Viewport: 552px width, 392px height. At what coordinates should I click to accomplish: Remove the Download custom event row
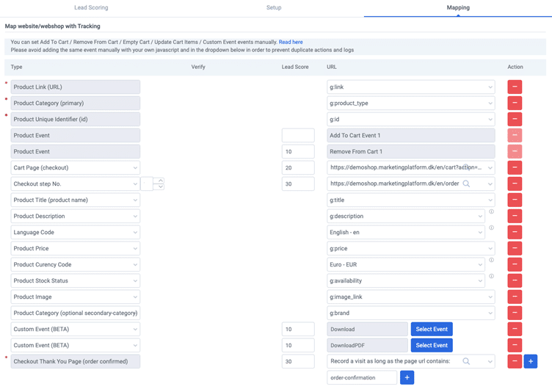pos(515,330)
